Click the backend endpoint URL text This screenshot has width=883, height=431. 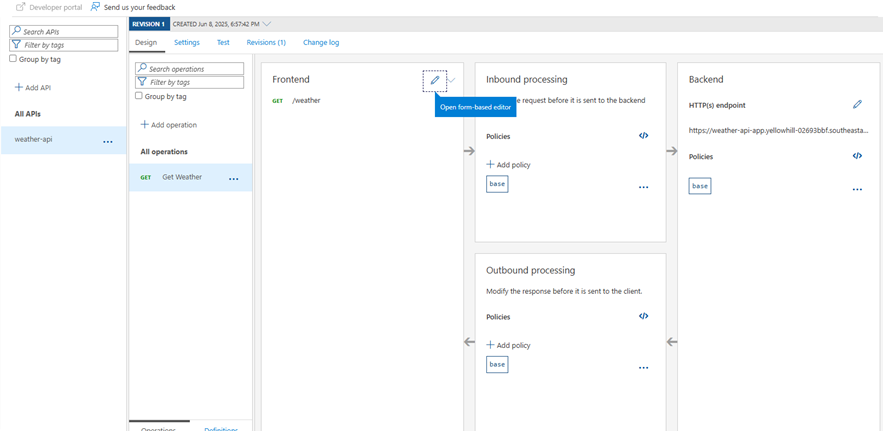coord(779,130)
